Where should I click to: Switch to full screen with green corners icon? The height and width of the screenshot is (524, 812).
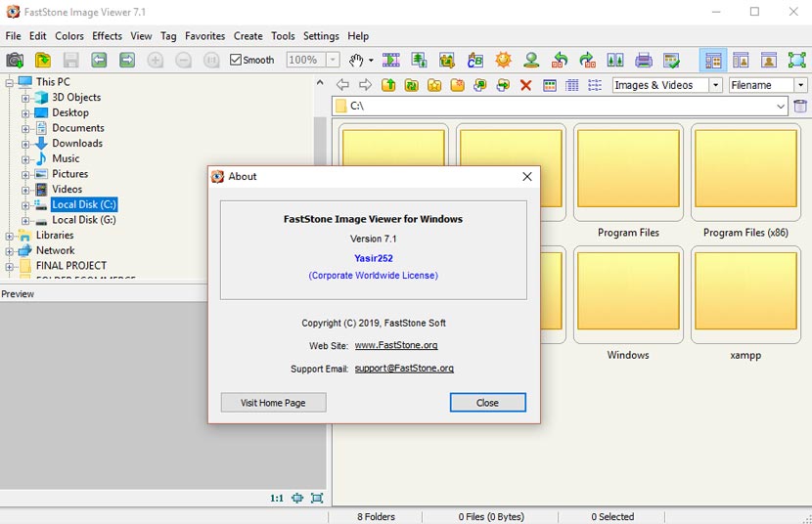point(797,60)
